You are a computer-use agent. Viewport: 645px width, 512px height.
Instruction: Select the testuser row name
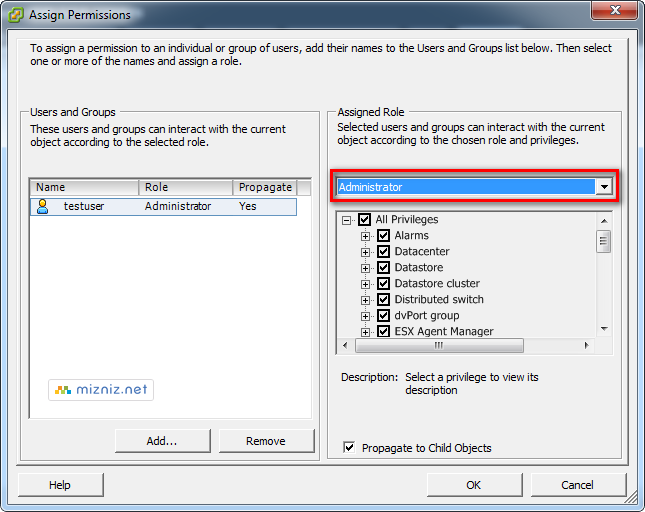coord(84,206)
